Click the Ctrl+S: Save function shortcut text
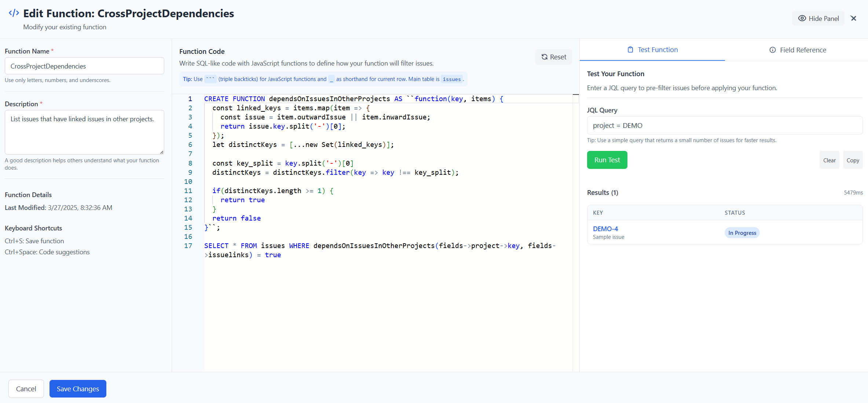 tap(34, 241)
